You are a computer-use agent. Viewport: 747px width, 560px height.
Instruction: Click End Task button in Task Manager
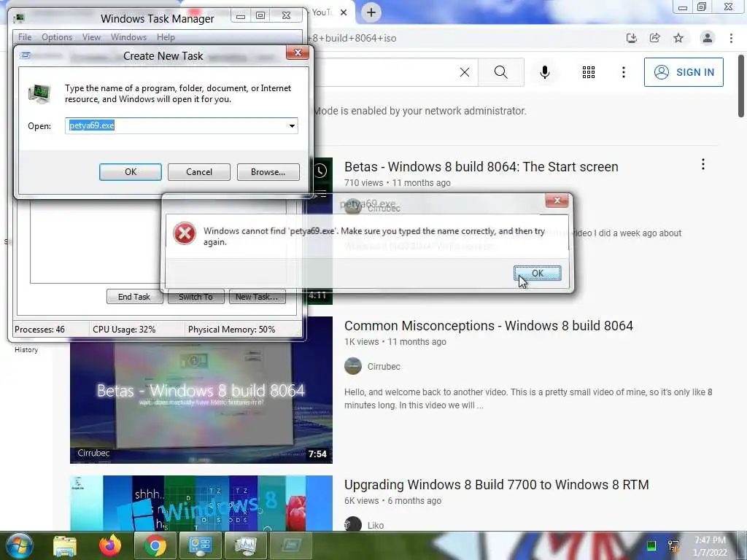(x=134, y=297)
